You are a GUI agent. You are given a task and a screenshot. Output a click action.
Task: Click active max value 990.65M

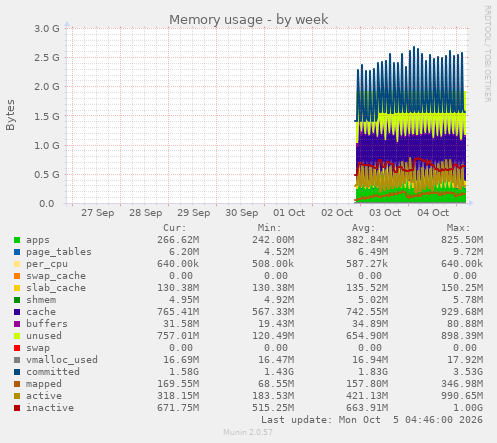(x=462, y=396)
